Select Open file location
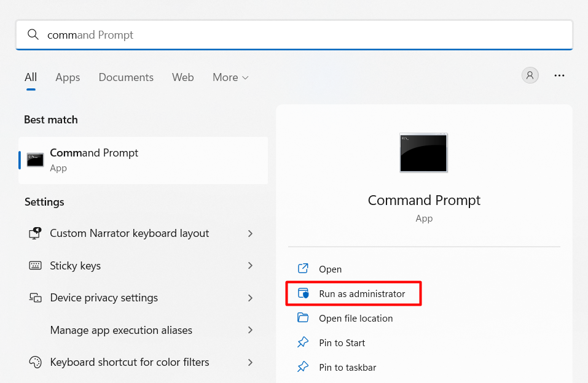The image size is (588, 383). [x=355, y=319]
